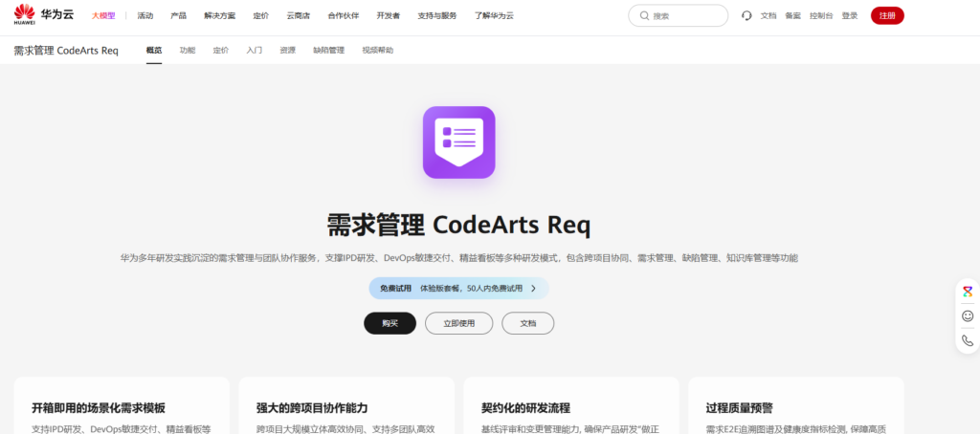
Task: Open the 文档 link in top bar
Action: tap(768, 15)
